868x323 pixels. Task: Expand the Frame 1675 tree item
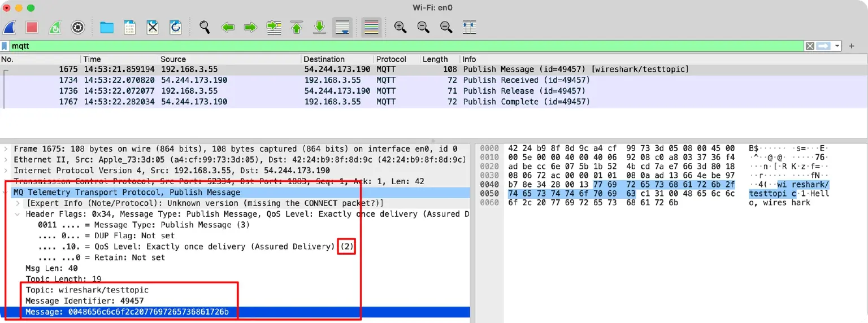point(6,149)
